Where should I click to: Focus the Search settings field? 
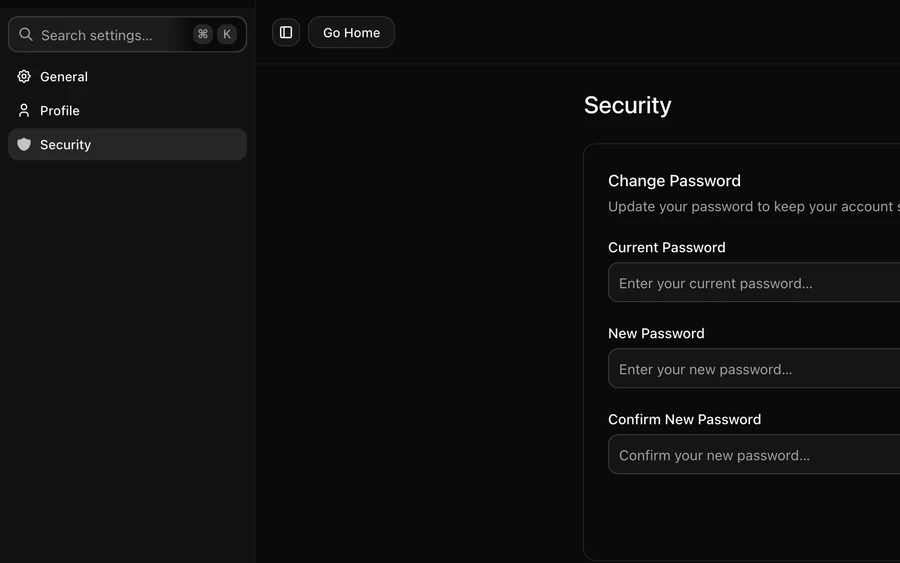click(127, 34)
